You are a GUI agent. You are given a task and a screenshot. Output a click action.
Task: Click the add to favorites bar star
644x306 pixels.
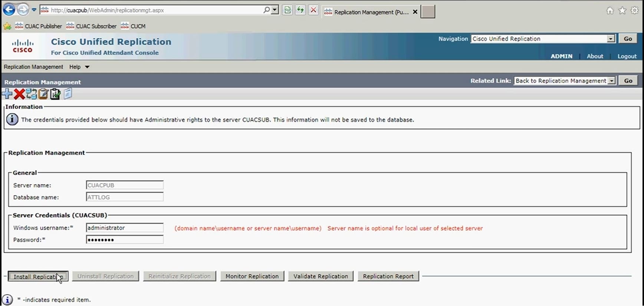(7, 26)
